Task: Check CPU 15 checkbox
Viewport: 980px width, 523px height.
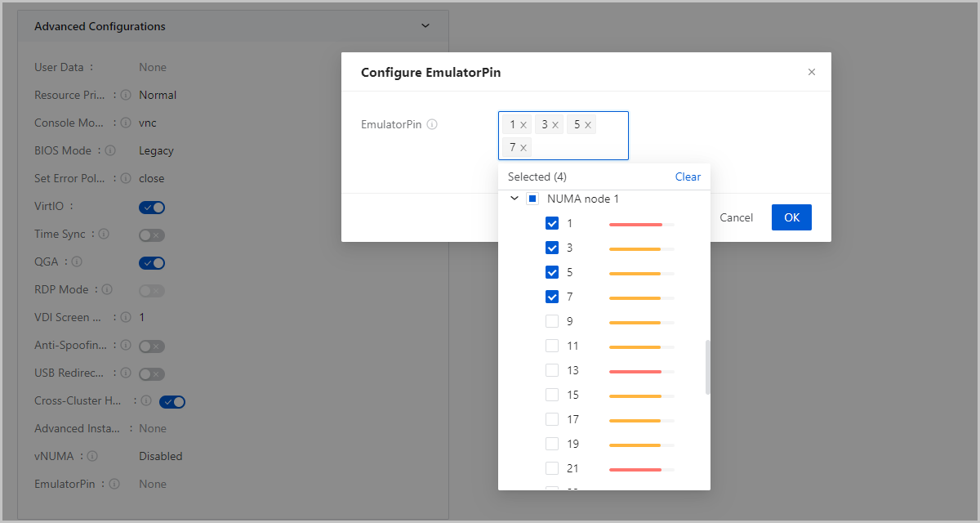Action: (552, 395)
